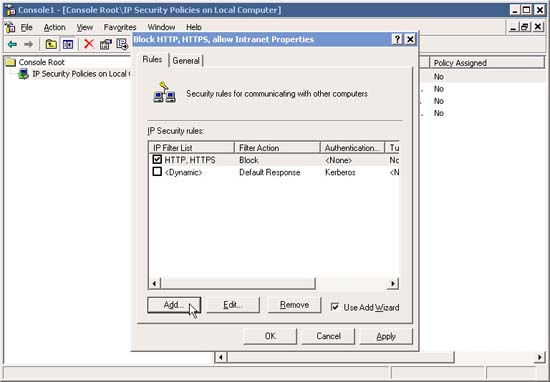Open the Window menu
550x382 pixels.
(161, 27)
